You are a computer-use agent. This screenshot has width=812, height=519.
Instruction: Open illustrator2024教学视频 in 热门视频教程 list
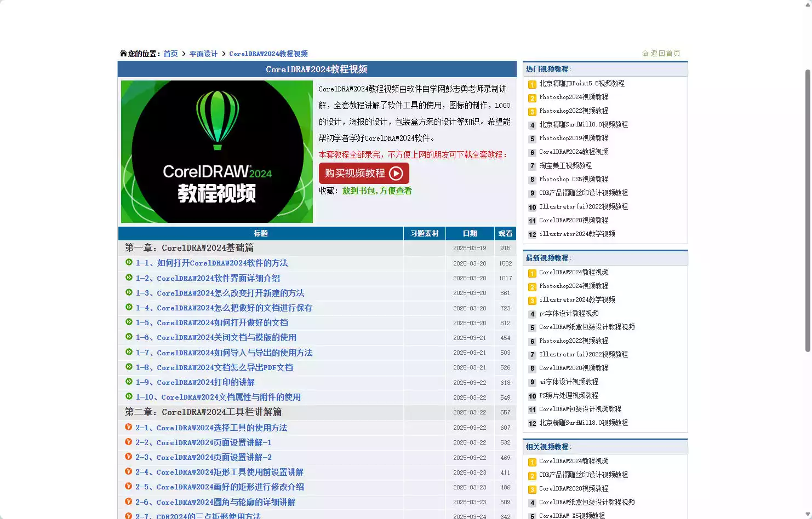[577, 234]
